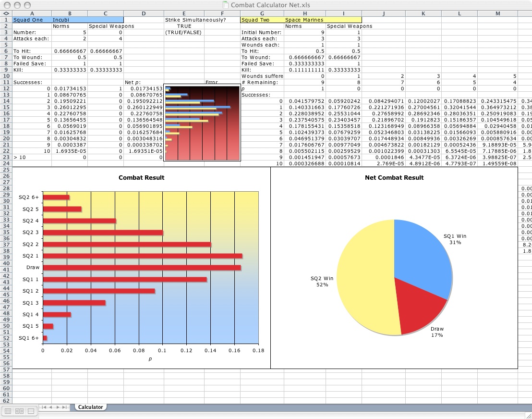This screenshot has height=419, width=532.
Task: Switch to Normal view grid icon
Action: 8,411
